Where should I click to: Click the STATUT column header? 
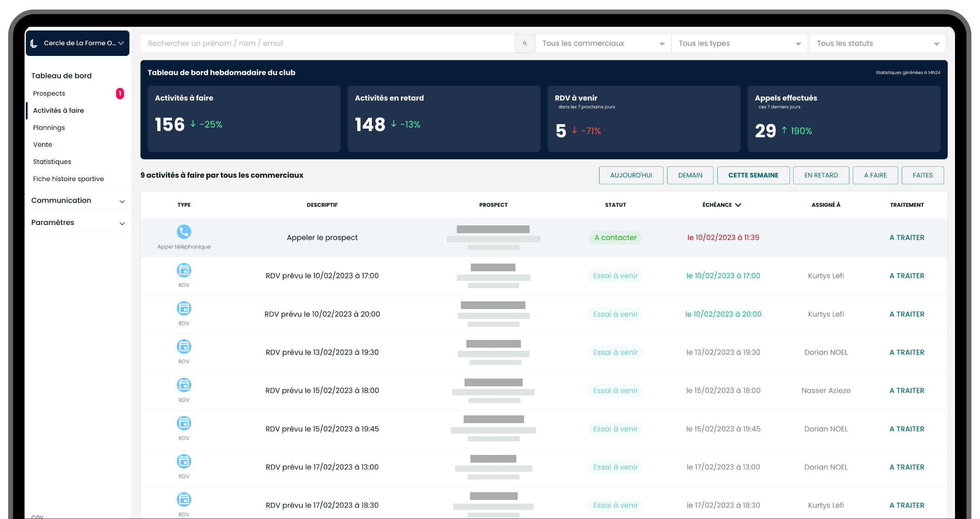point(615,205)
